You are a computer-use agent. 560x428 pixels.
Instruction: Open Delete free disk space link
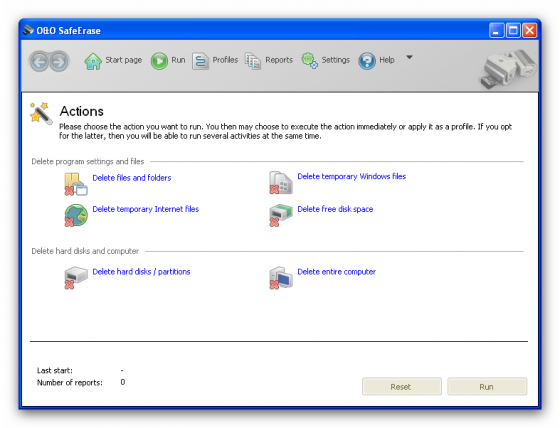coord(335,209)
